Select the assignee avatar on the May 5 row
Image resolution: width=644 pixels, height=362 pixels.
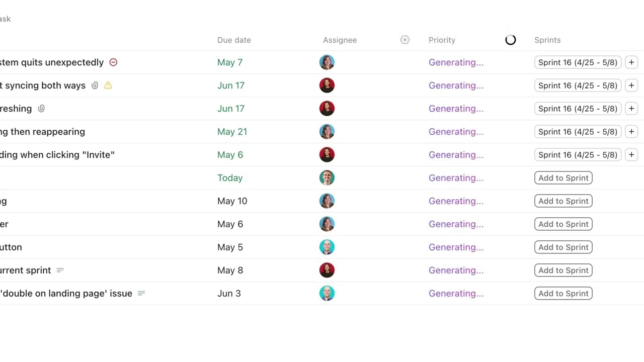point(327,247)
